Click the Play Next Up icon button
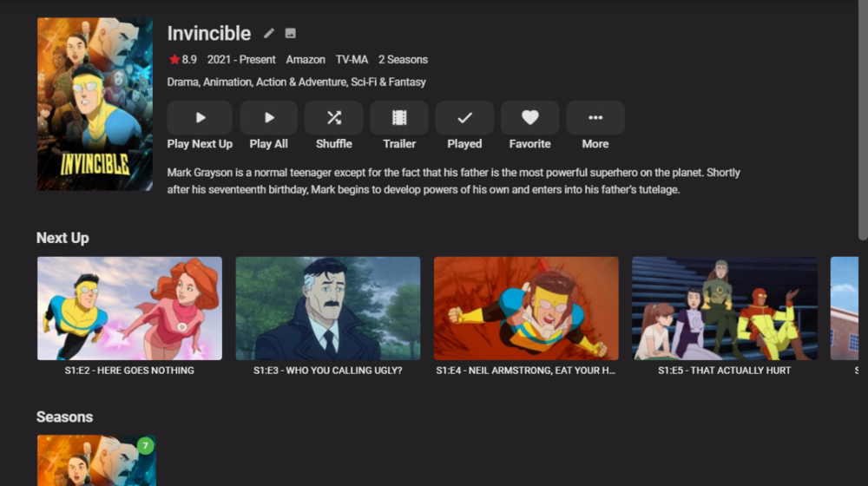Image resolution: width=868 pixels, height=486 pixels. tap(200, 117)
